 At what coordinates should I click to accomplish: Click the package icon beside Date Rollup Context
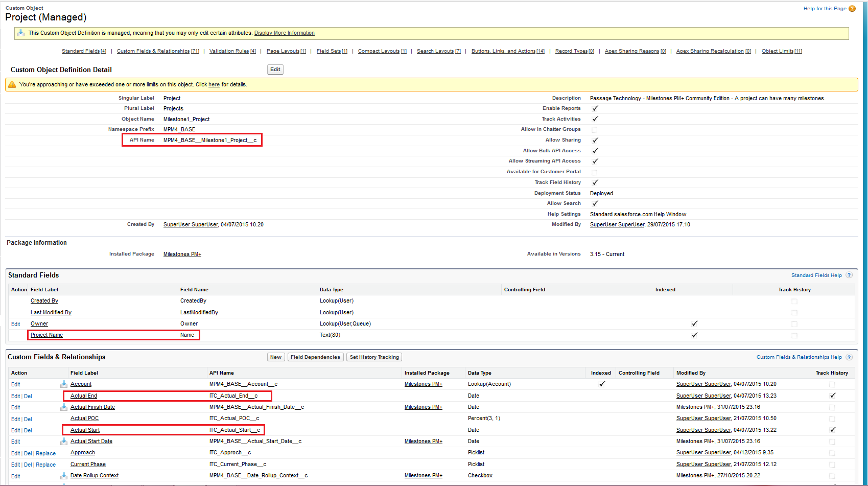click(x=64, y=476)
